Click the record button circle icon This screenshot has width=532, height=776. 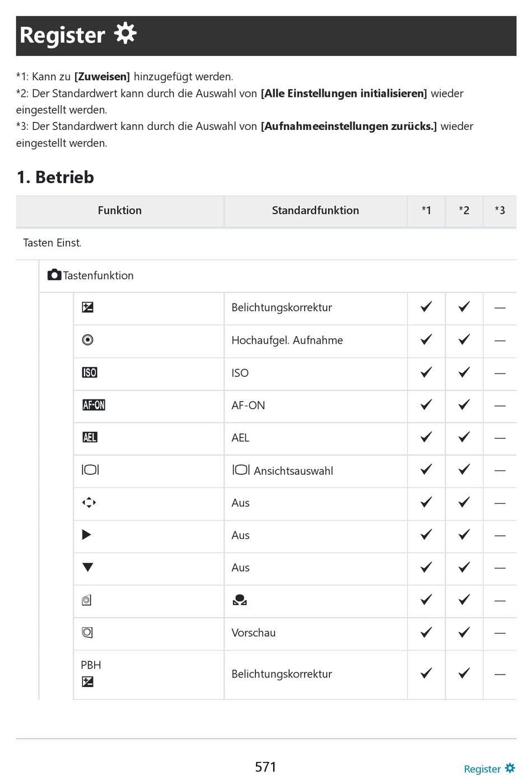[x=87, y=340]
